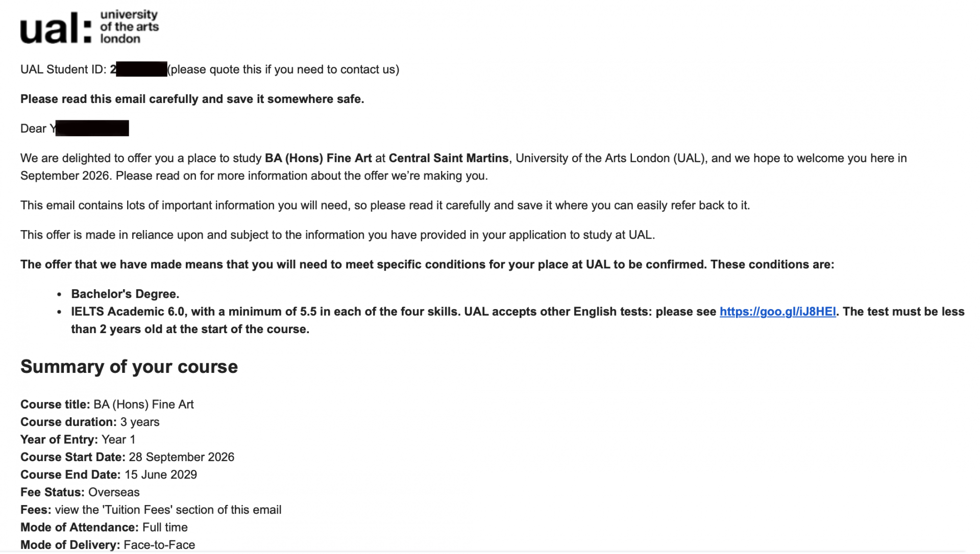Image resolution: width=980 pixels, height=554 pixels.
Task: Open the goo.gl/iJ8HEl English tests link
Action: tap(777, 312)
